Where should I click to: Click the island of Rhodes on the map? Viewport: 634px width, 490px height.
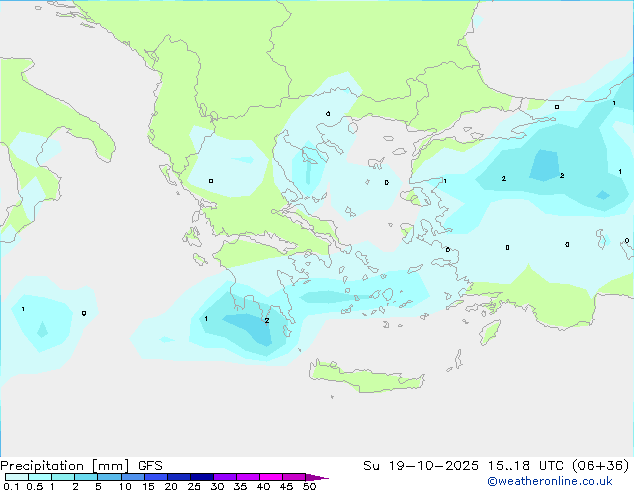click(490, 332)
